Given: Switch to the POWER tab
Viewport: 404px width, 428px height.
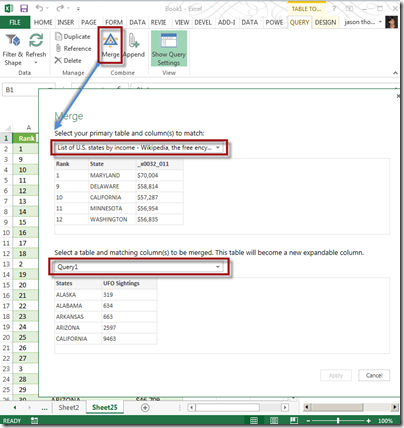Looking at the screenshot, I should pyautogui.click(x=274, y=22).
